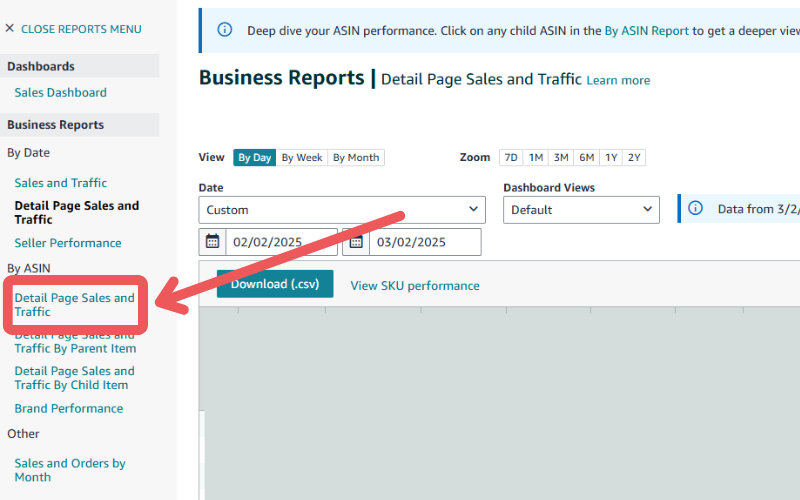Switch view to By Day

[254, 157]
